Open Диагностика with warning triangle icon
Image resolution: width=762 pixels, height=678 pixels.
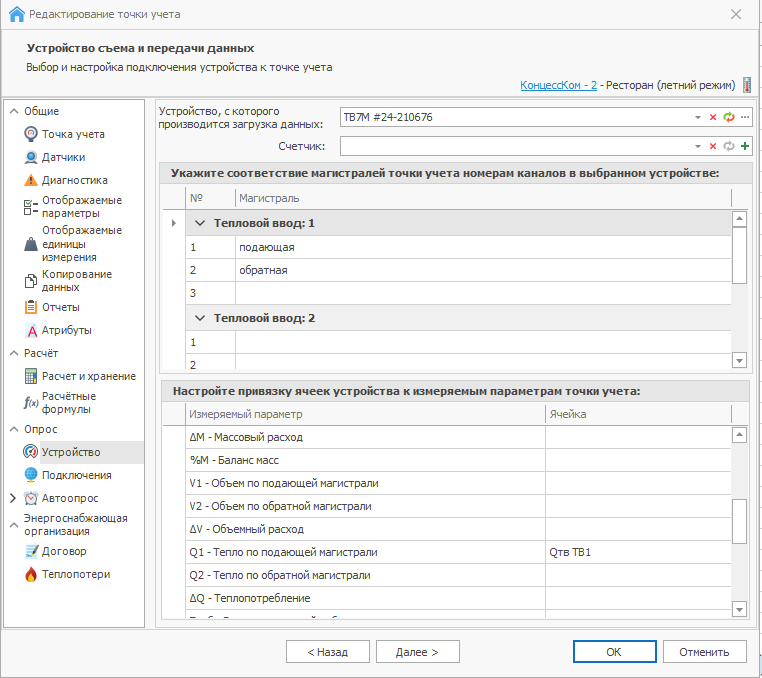[74, 180]
